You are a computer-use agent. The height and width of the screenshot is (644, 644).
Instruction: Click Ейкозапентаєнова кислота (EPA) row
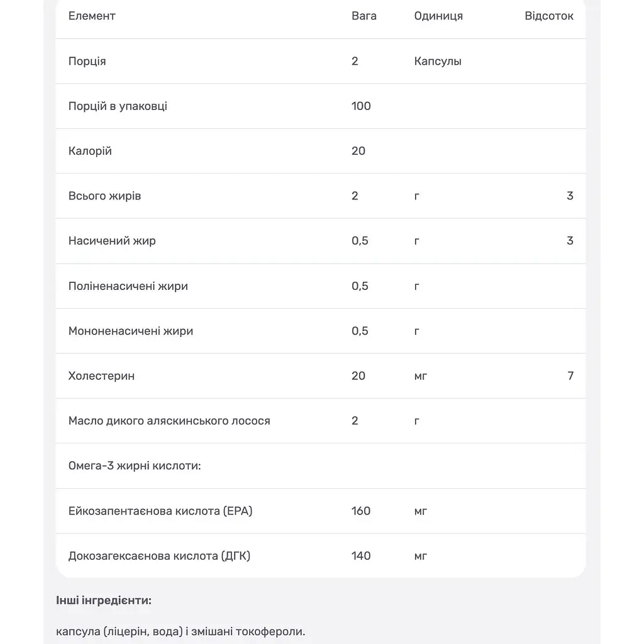pos(320,511)
